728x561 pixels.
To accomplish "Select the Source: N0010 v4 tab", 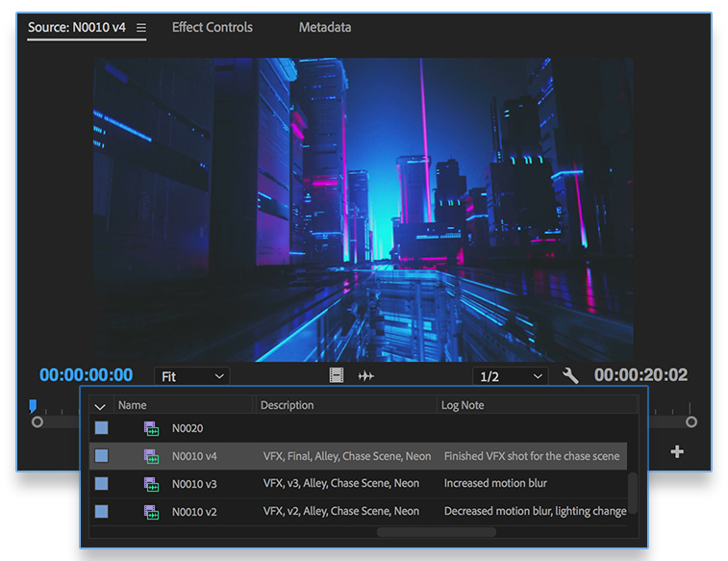I will click(x=77, y=27).
